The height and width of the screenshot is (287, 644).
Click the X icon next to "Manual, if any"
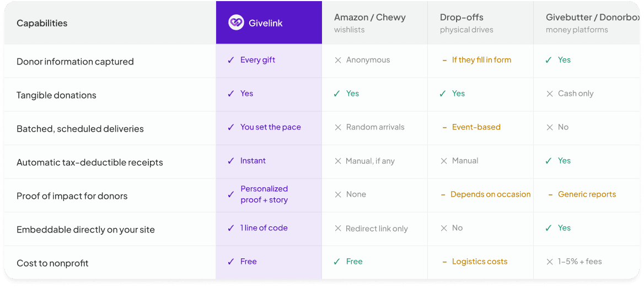pos(337,161)
